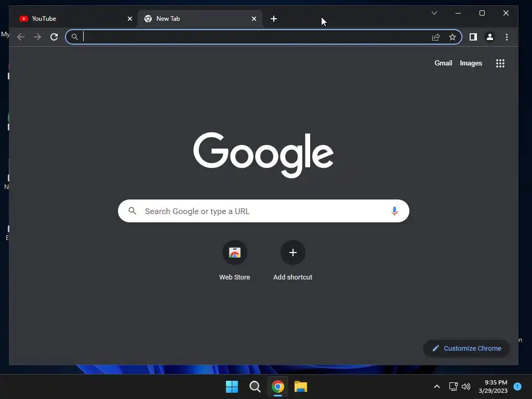Open the Chrome three-dot menu
532x399 pixels.
point(507,37)
